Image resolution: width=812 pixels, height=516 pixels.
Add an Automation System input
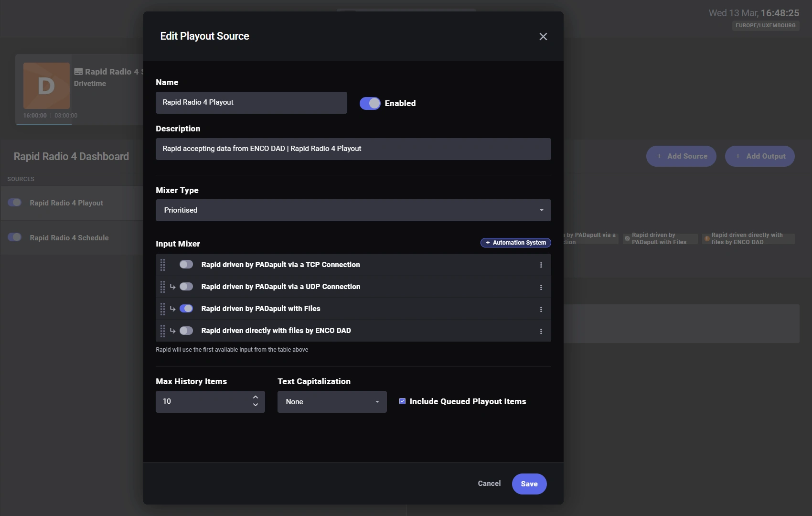(x=516, y=243)
